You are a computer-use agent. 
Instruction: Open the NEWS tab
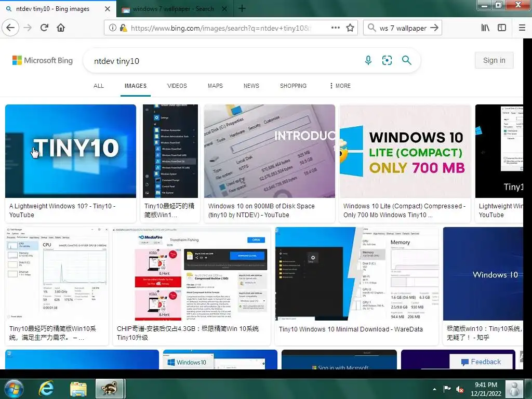[x=251, y=86]
